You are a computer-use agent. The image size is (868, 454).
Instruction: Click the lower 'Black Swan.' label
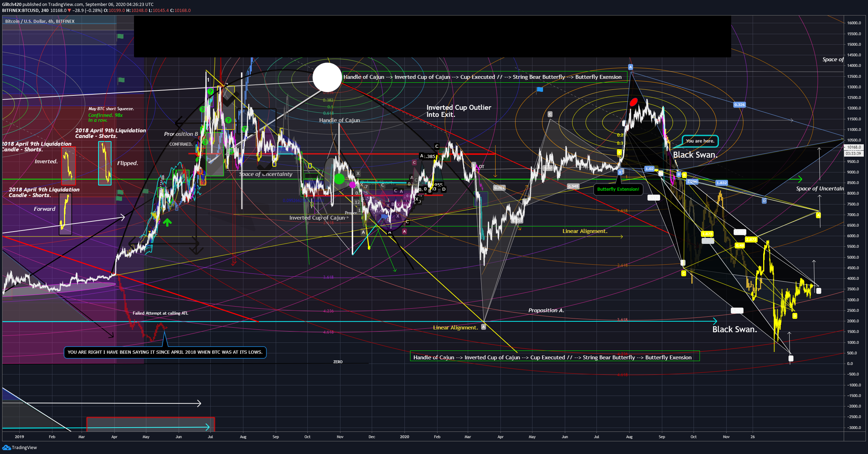pos(734,329)
